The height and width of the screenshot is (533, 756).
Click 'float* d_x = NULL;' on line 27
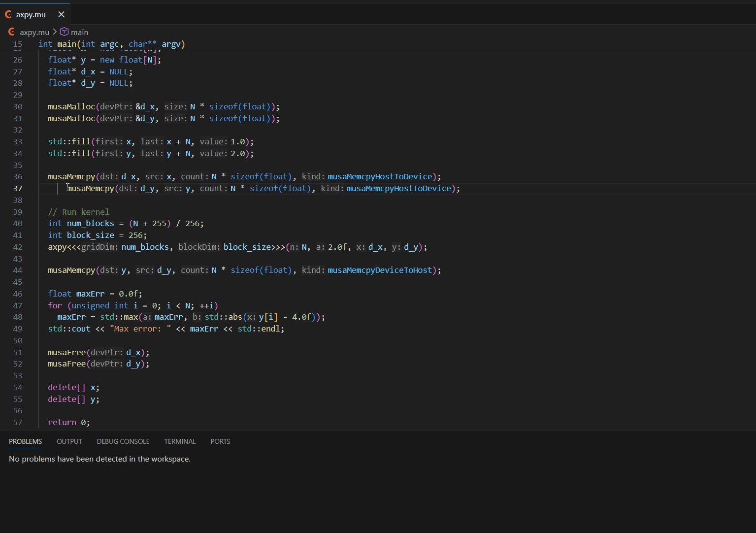tap(90, 71)
